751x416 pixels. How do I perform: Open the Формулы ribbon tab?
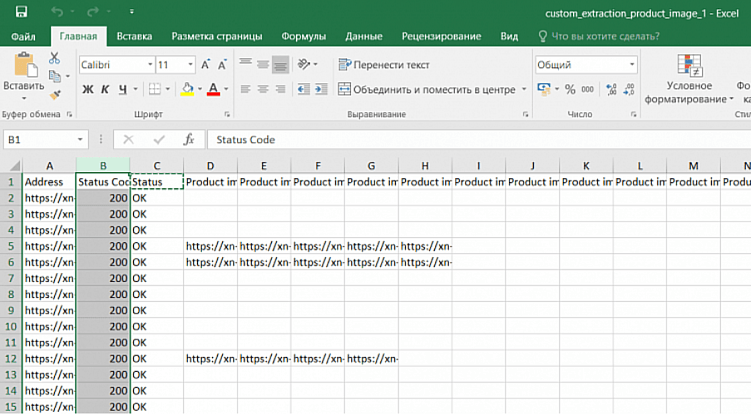coord(303,36)
